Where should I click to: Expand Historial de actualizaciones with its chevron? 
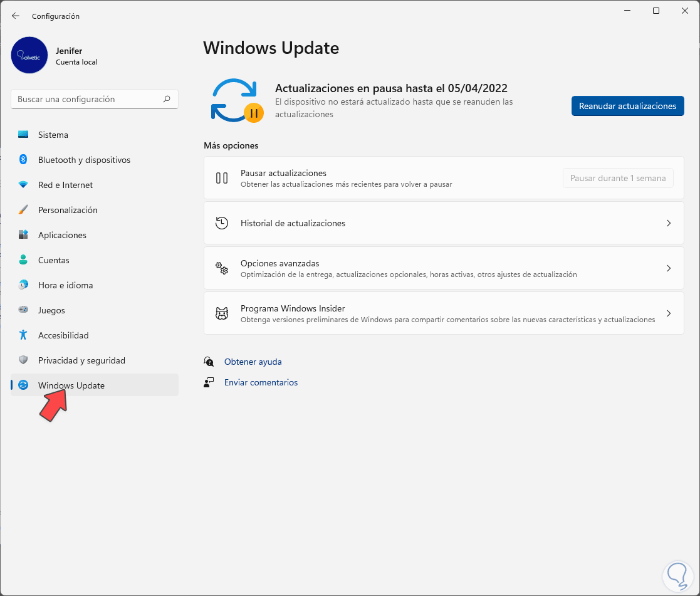pyautogui.click(x=669, y=223)
